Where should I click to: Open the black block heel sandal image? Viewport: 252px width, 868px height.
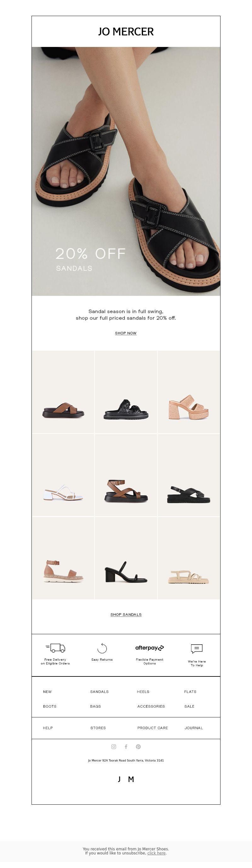[x=126, y=558]
